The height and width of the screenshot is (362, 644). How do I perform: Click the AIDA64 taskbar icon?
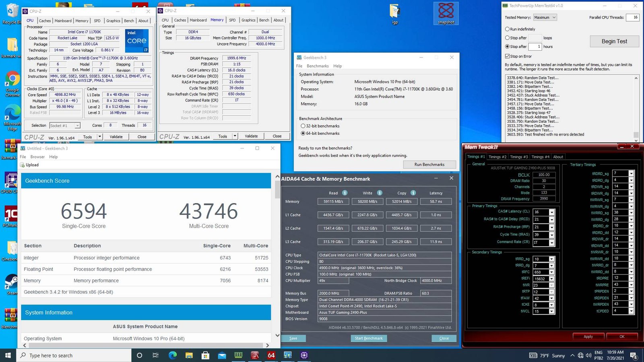(271, 355)
